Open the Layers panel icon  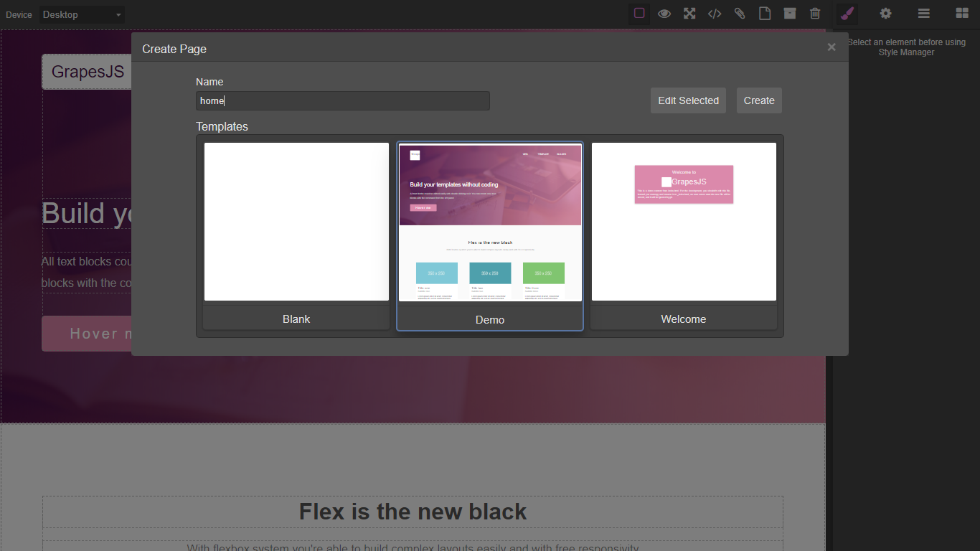tap(923, 13)
